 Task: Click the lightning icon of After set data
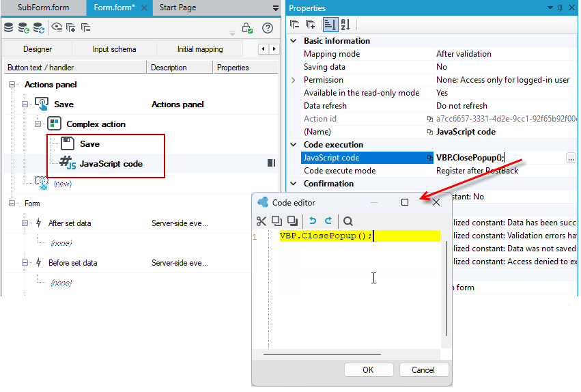coord(38,223)
